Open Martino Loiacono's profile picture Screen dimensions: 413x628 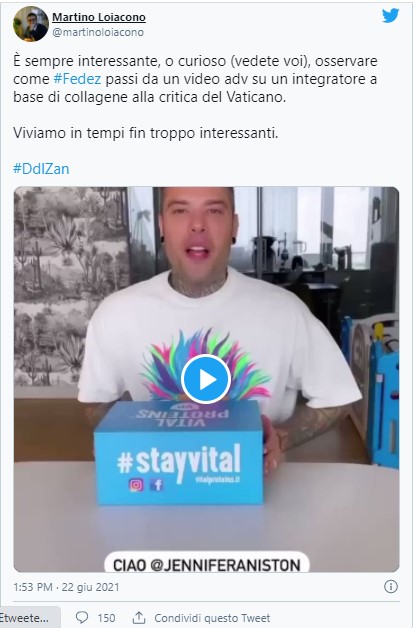[31, 24]
